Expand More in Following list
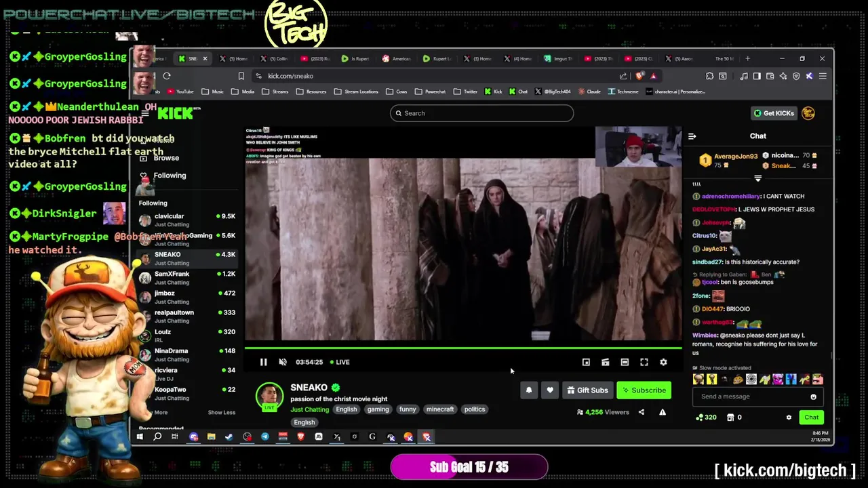 (160, 412)
